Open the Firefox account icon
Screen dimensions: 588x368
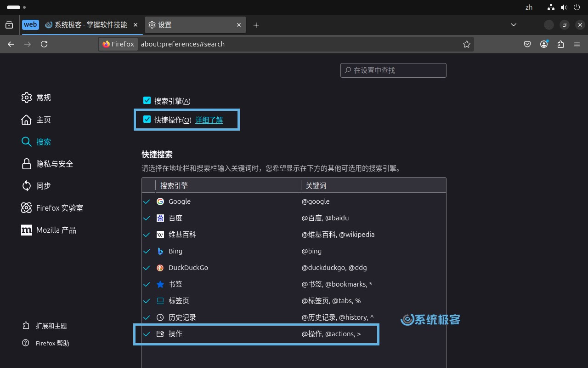pos(544,44)
